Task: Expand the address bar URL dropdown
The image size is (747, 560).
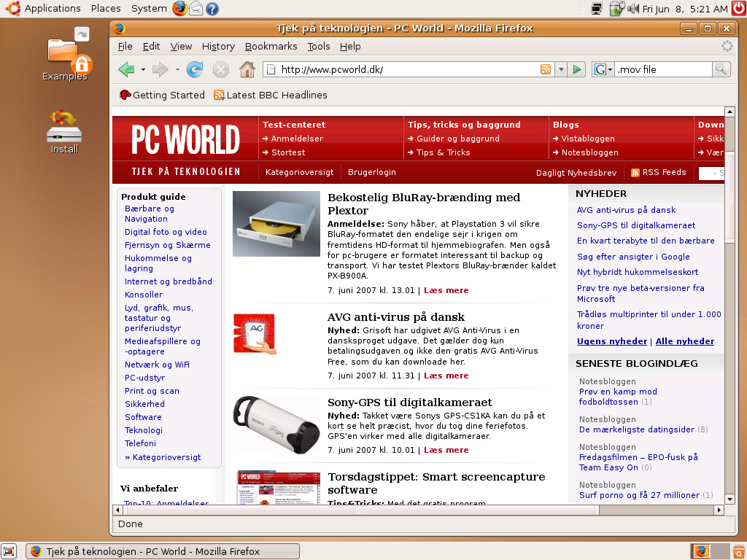Action: tap(561, 70)
